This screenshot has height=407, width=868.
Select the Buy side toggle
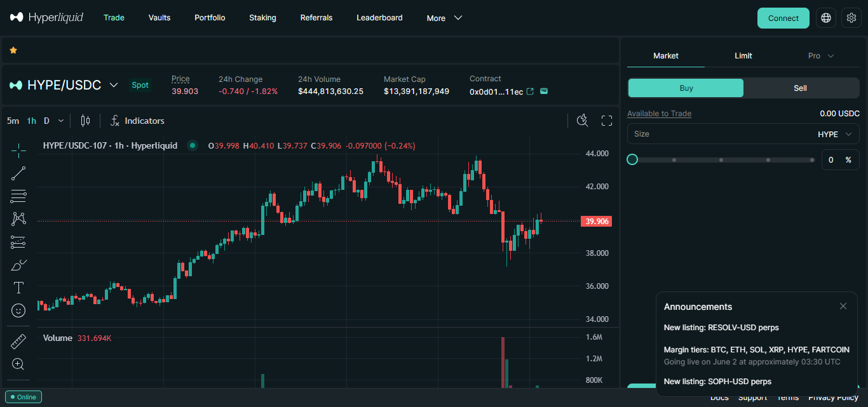(686, 88)
